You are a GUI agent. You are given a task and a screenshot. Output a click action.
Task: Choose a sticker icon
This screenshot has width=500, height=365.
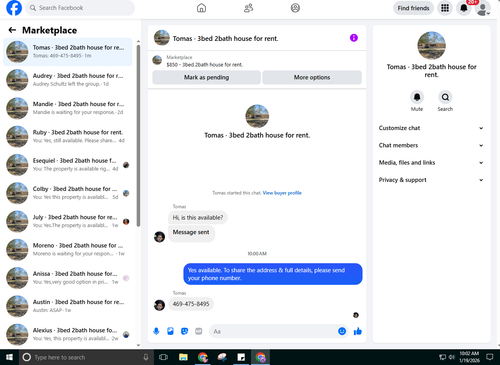184,331
